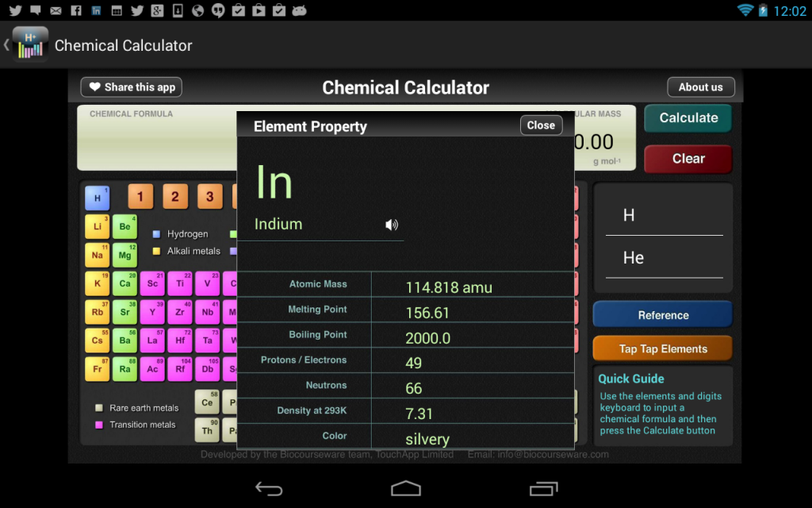The width and height of the screenshot is (812, 508).
Task: Tap the Chemical Calculator app icon
Action: tap(29, 45)
